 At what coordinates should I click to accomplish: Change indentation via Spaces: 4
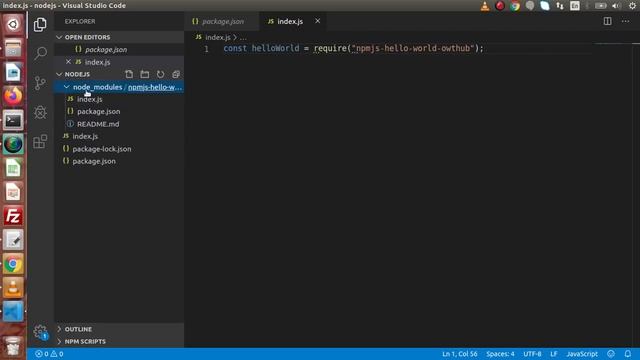coord(500,354)
